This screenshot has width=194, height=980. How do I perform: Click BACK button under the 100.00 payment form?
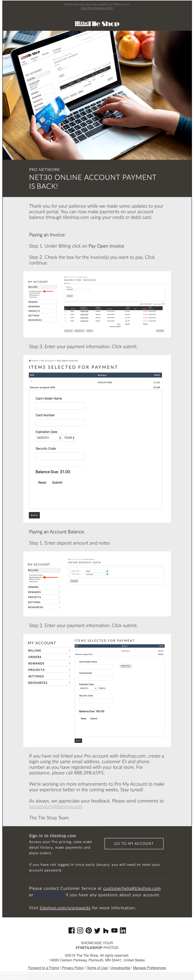point(78,741)
